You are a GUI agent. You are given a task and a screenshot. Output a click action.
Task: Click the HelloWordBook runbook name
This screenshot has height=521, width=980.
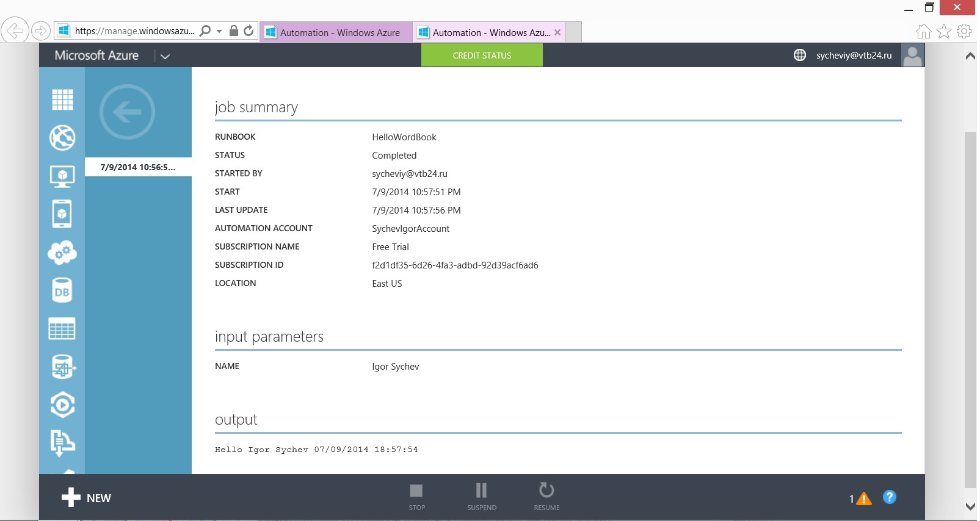click(x=404, y=137)
